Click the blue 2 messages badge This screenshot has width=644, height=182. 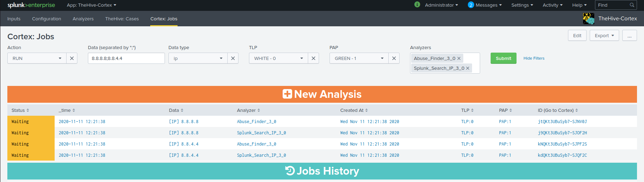tap(471, 5)
